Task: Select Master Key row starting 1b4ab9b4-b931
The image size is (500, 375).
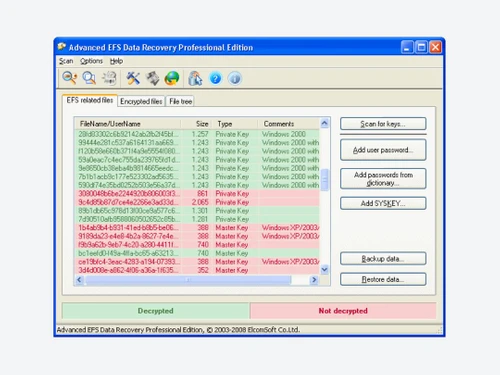Action: pos(197,228)
